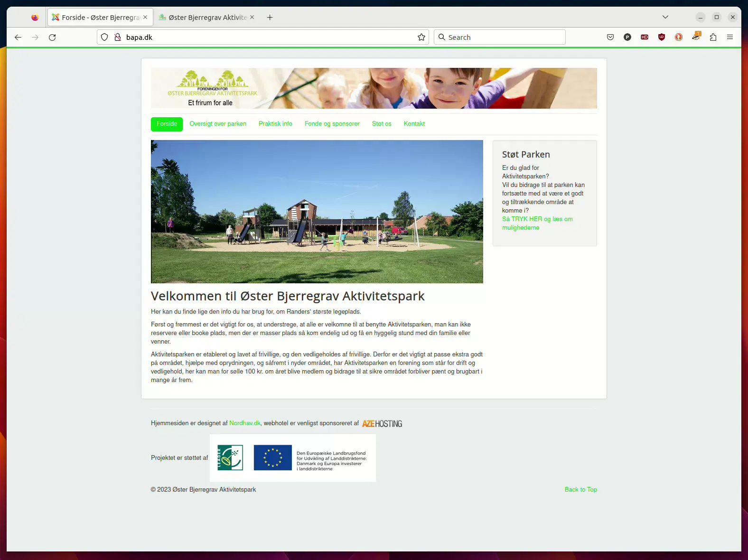Open the DuckDuckGo Privacy extension
Screen dimensions: 748x560
pos(679,37)
